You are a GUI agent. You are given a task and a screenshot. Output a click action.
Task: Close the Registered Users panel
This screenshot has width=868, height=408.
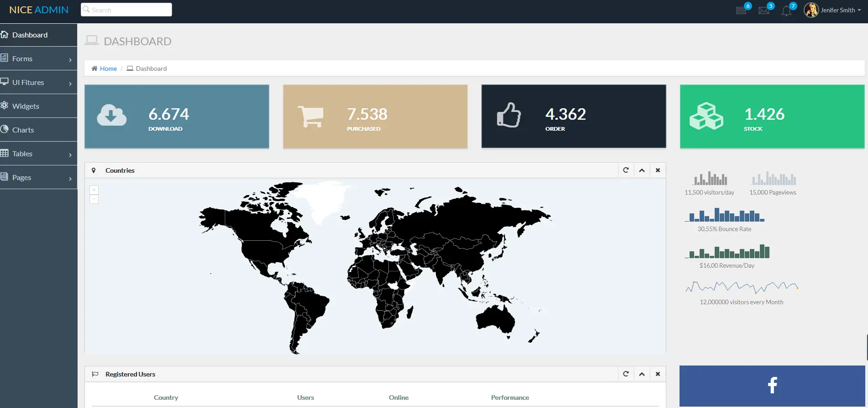coord(658,374)
